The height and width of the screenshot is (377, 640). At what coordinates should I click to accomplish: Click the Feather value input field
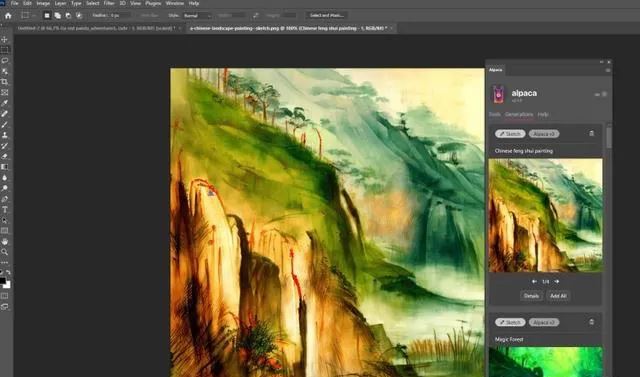coord(120,16)
